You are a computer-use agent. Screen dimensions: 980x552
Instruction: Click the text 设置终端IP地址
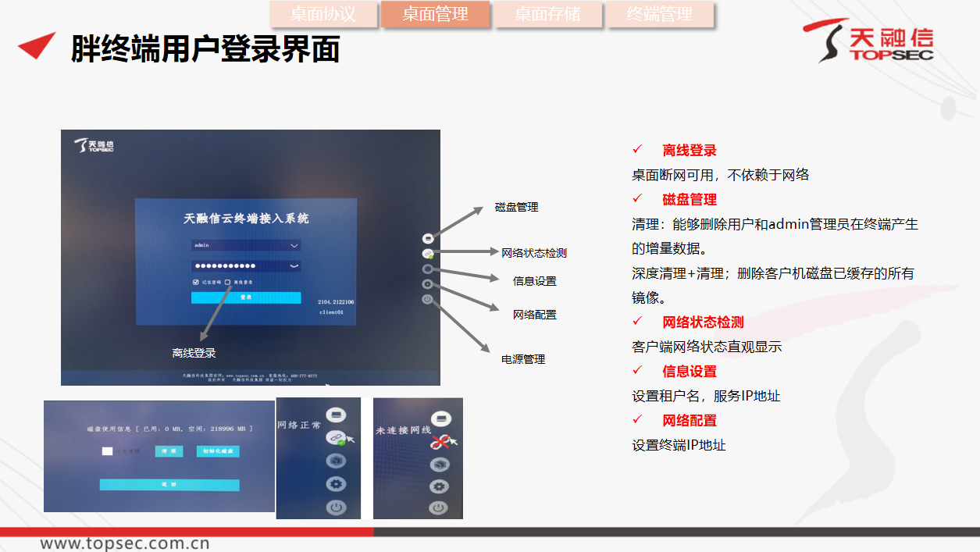click(679, 445)
